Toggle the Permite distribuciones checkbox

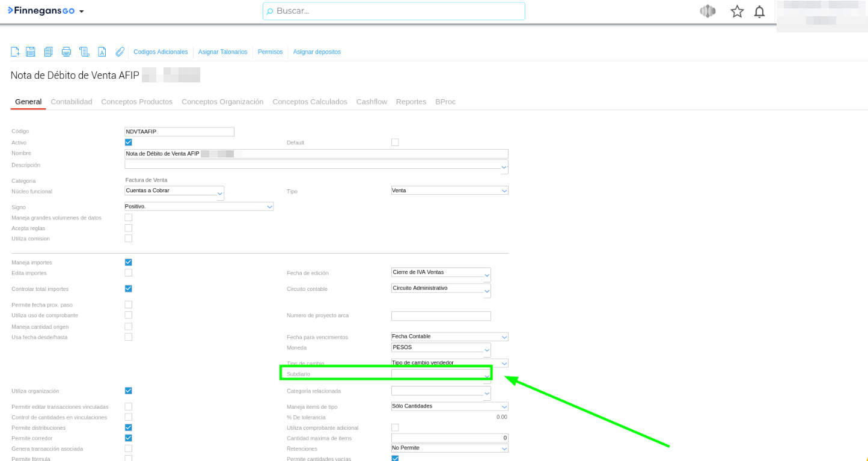pyautogui.click(x=128, y=427)
